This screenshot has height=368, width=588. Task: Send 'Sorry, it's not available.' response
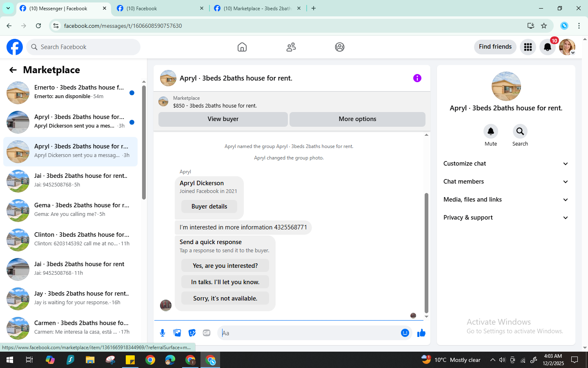tap(225, 298)
